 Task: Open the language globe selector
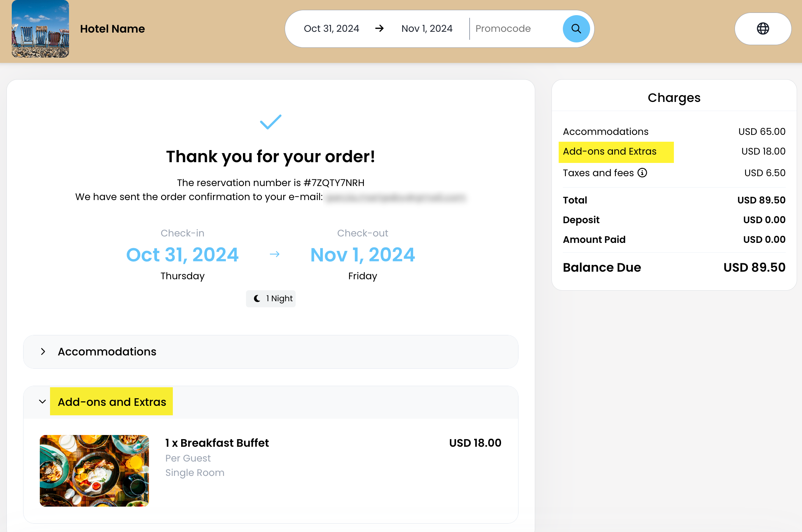click(x=763, y=29)
